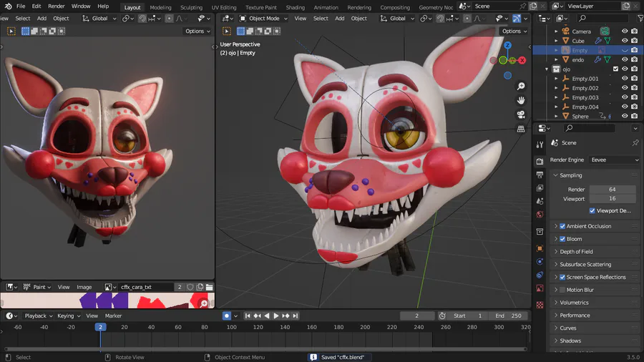Screen dimensions: 644x362
Task: Open the Object Mode dropdown
Action: pyautogui.click(x=263, y=19)
